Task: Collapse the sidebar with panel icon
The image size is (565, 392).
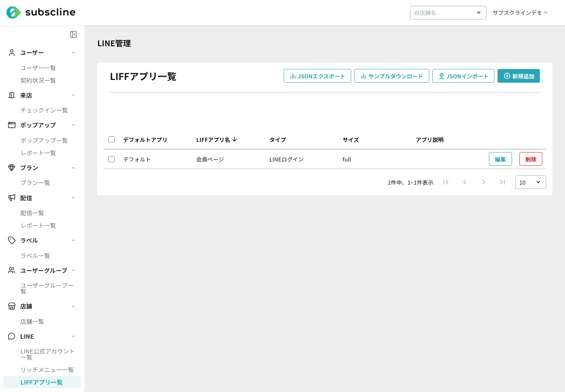Action: 73,34
